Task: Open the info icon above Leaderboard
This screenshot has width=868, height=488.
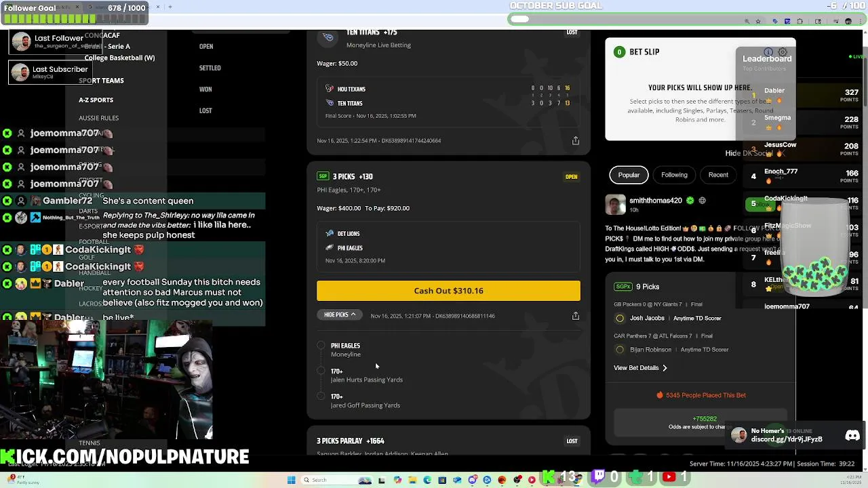Action: pyautogui.click(x=768, y=52)
